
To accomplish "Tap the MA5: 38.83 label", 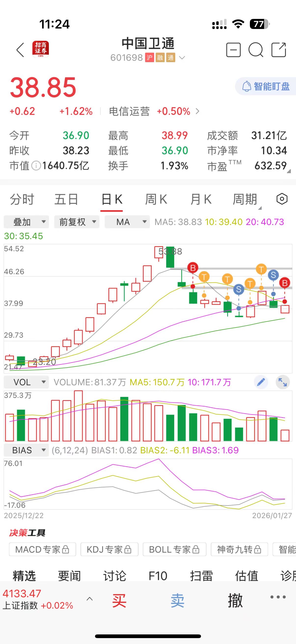I will pyautogui.click(x=178, y=222).
